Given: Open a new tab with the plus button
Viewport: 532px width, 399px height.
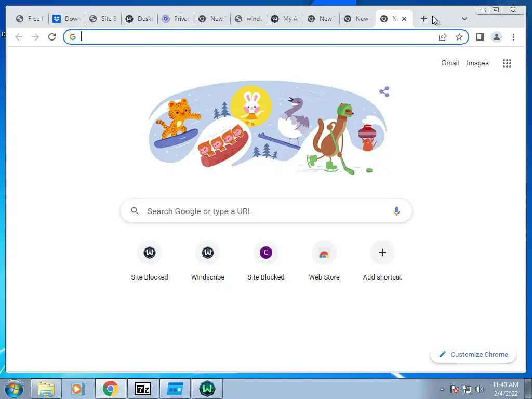Looking at the screenshot, I should point(424,19).
